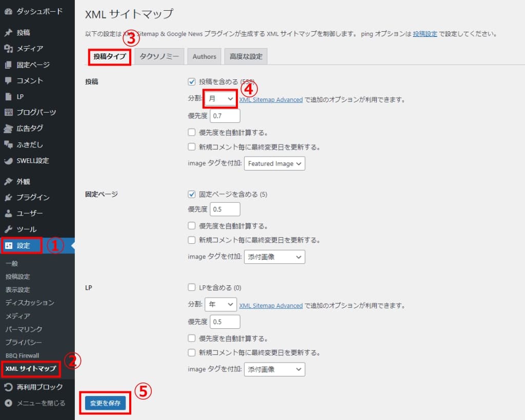Screen dimensions: 525x420
Task: Click the 投稿 priority field showing 0.7
Action: point(225,116)
